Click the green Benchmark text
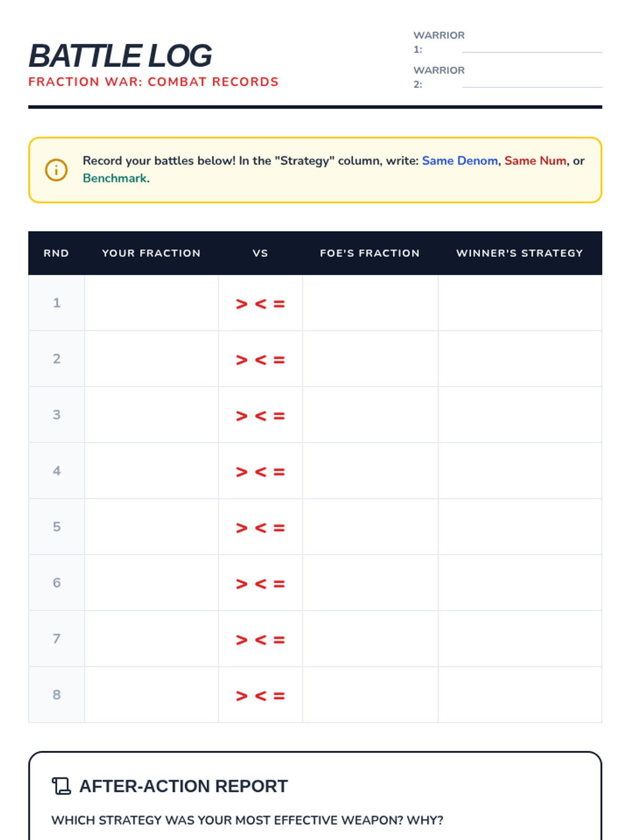Viewport: 630px width, 840px height. (114, 178)
